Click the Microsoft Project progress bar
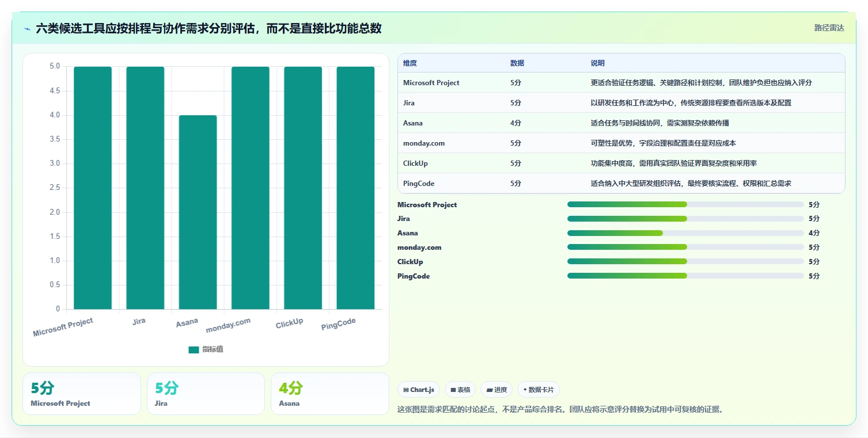 685,204
